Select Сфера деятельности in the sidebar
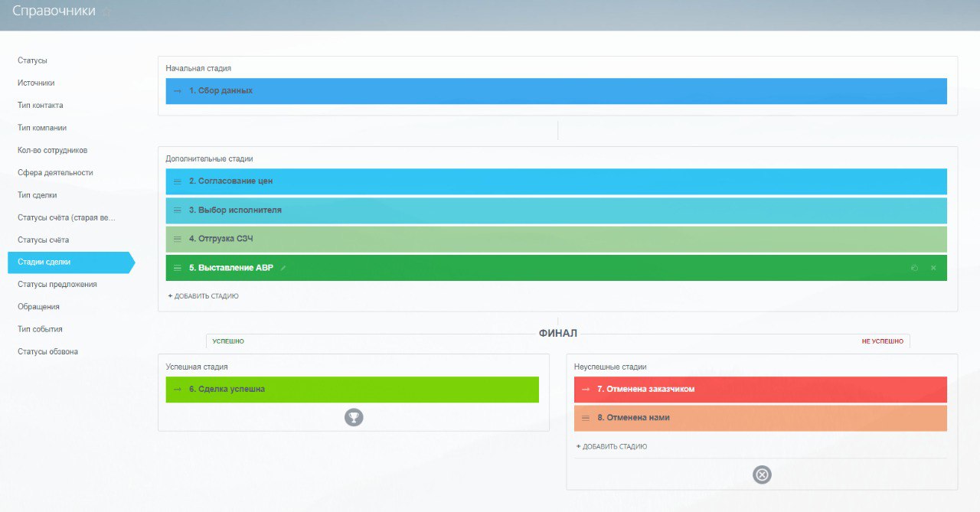This screenshot has width=980, height=512. pyautogui.click(x=56, y=173)
